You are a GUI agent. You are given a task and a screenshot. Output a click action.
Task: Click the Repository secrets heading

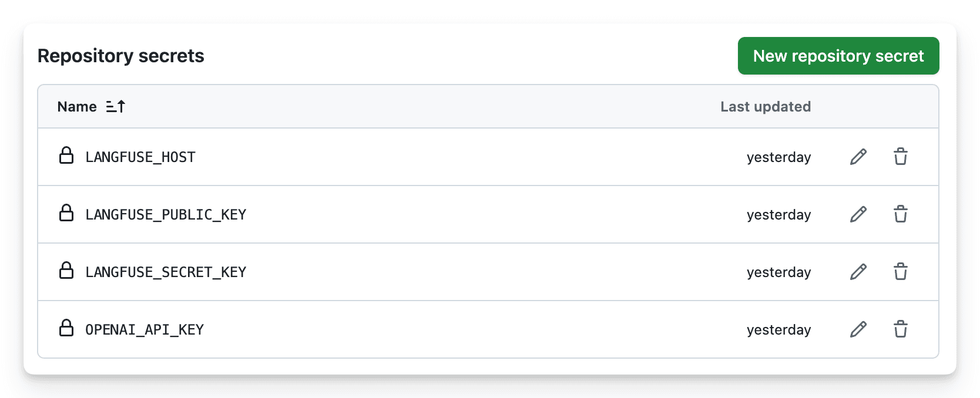120,56
